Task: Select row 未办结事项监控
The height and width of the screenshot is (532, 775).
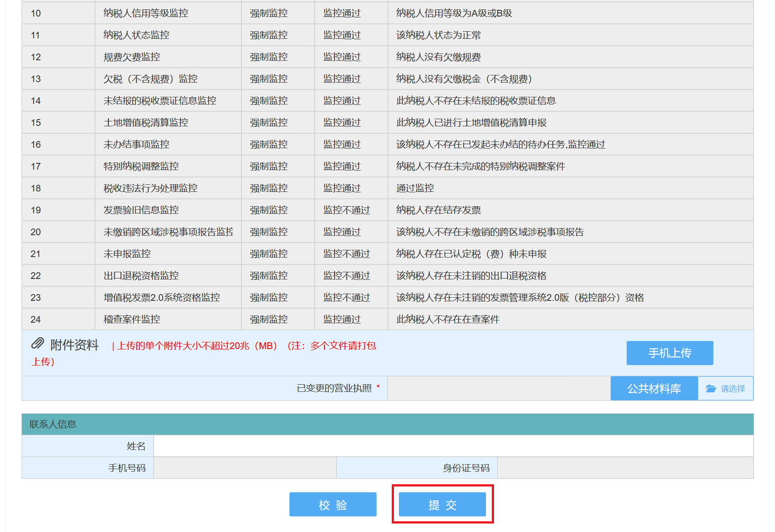Action: pyautogui.click(x=388, y=144)
